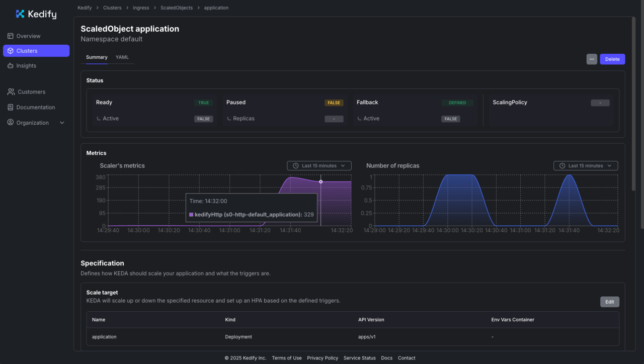
Task: Open the Scaler's metrics time range dropdown
Action: click(319, 165)
